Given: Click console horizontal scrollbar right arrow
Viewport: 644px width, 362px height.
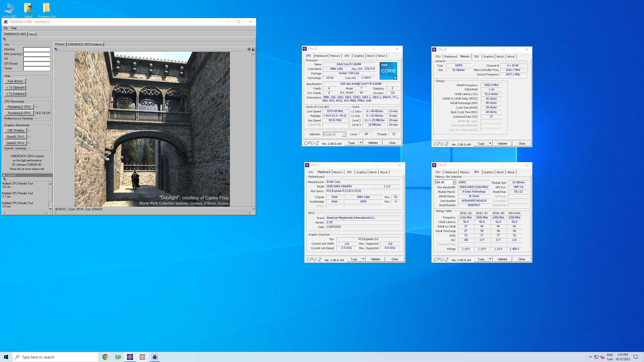Looking at the screenshot, I should point(46,213).
